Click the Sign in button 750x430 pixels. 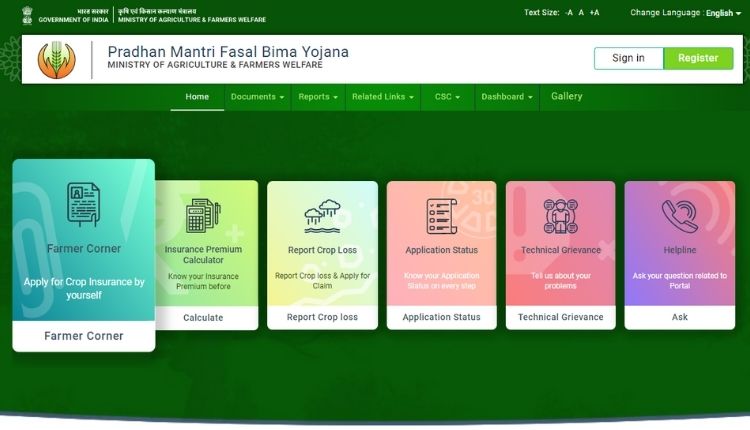[x=629, y=58]
